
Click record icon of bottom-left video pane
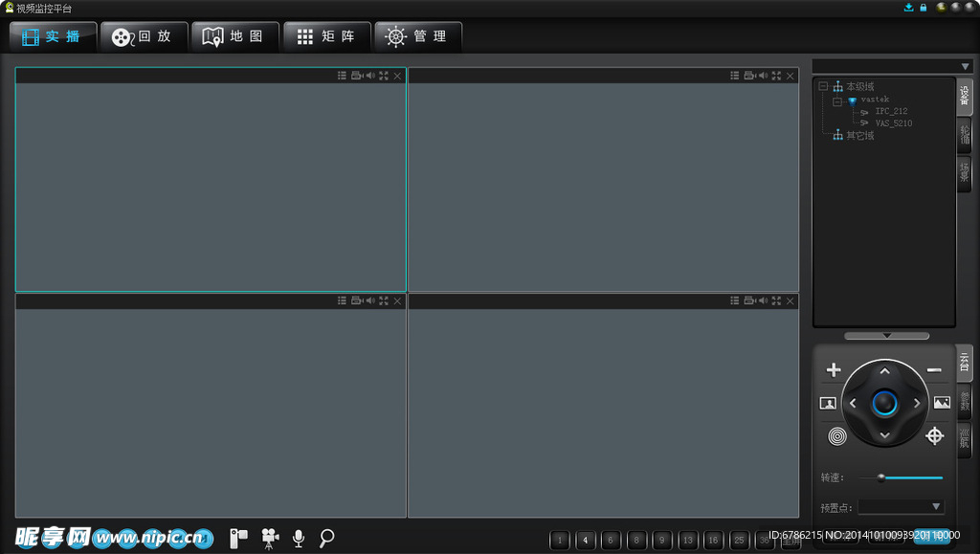[357, 300]
